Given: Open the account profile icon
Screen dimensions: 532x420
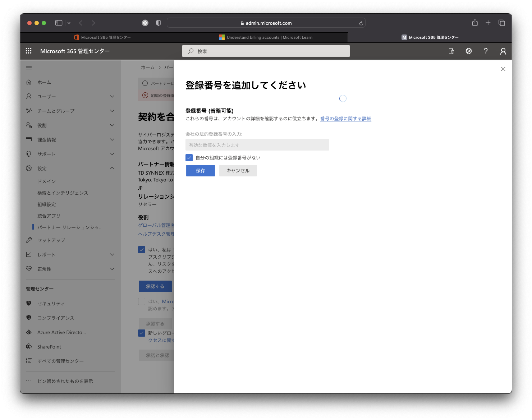Looking at the screenshot, I should pos(503,51).
